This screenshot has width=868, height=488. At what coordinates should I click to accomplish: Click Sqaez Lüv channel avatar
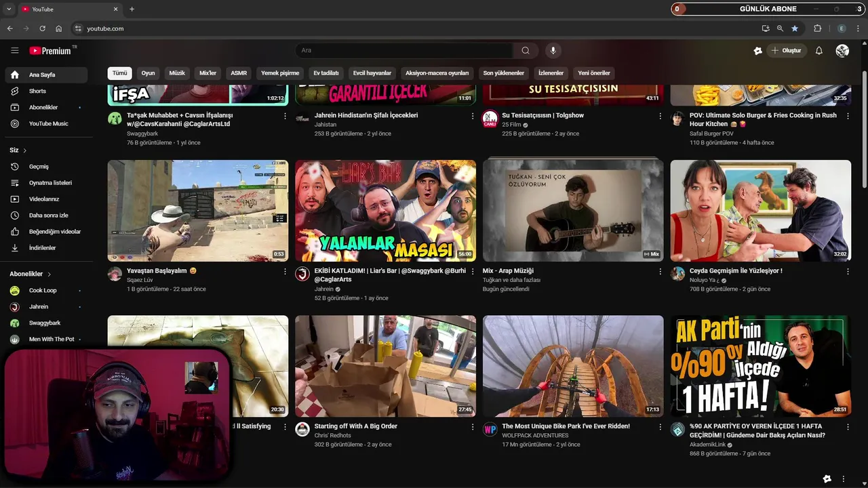115,274
